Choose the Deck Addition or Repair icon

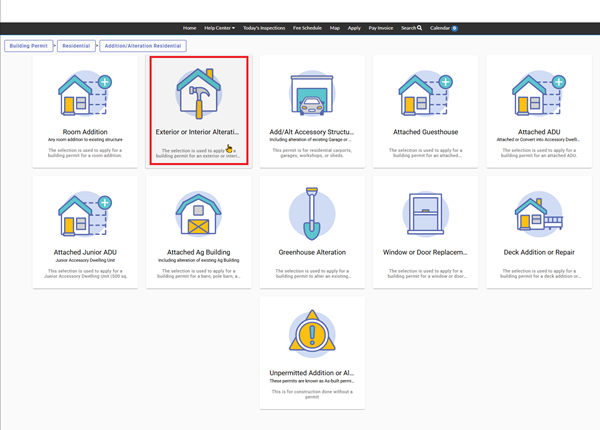tap(539, 214)
